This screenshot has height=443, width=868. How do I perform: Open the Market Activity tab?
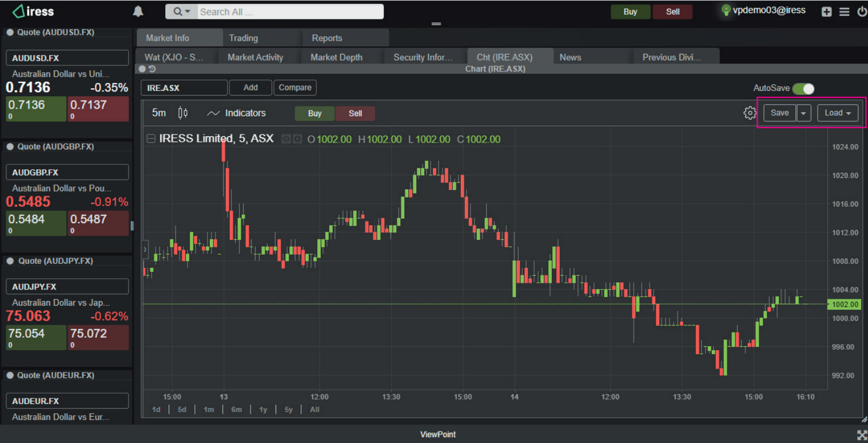[x=260, y=57]
